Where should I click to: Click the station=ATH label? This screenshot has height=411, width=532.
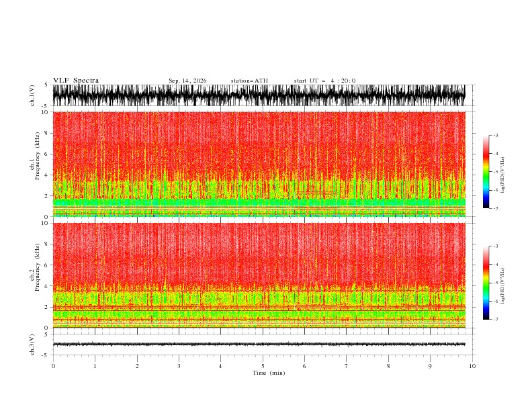249,81
